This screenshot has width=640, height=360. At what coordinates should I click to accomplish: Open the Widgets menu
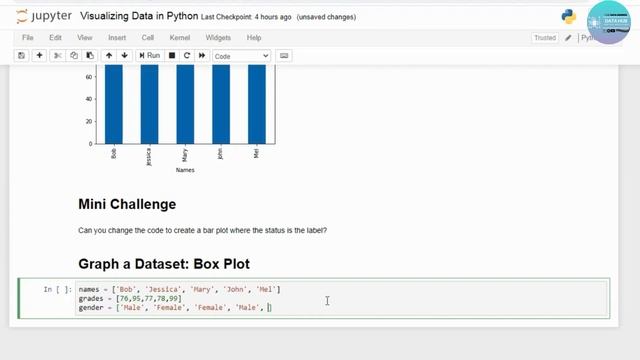pos(218,38)
